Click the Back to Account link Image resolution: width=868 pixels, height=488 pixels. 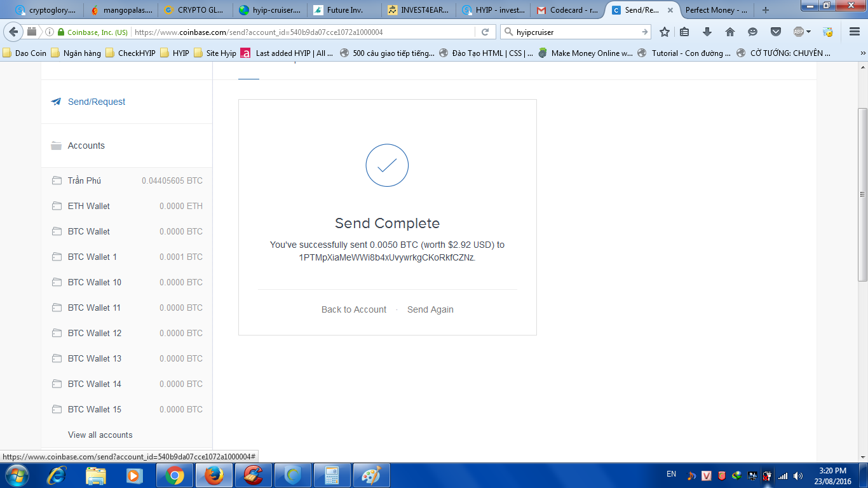tap(354, 309)
